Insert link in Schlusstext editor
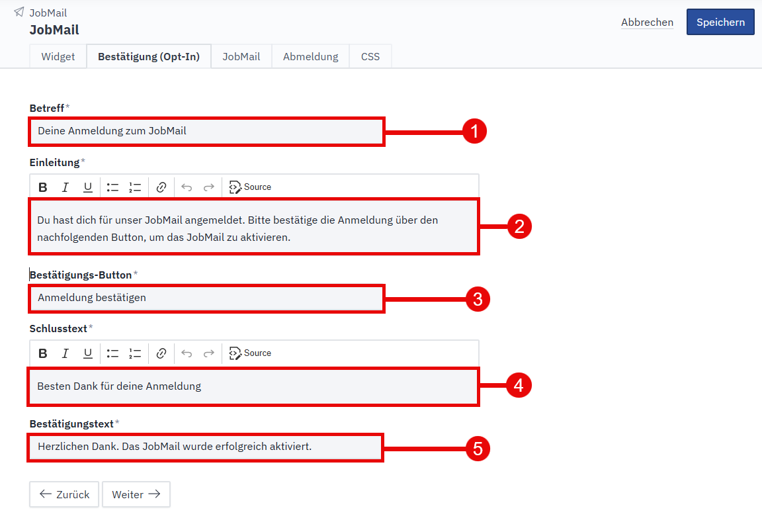 point(161,353)
